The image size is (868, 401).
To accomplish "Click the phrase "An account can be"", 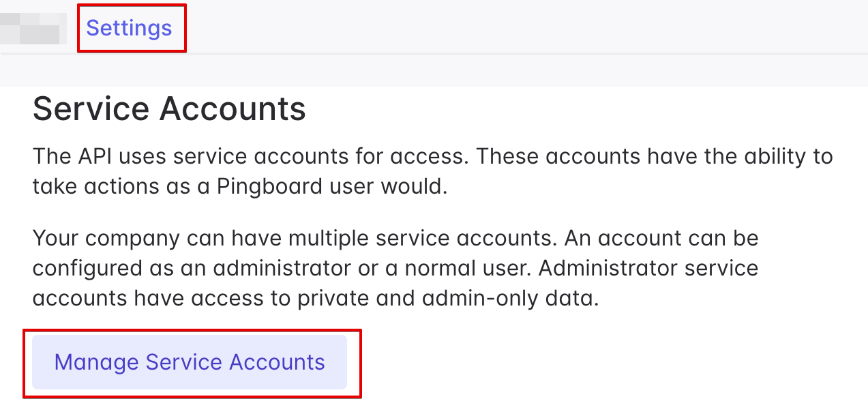I will (x=673, y=238).
